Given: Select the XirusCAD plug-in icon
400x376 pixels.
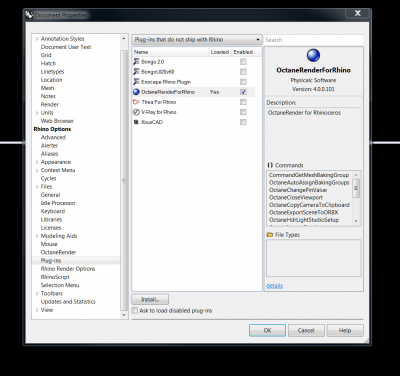Looking at the screenshot, I should click(136, 122).
